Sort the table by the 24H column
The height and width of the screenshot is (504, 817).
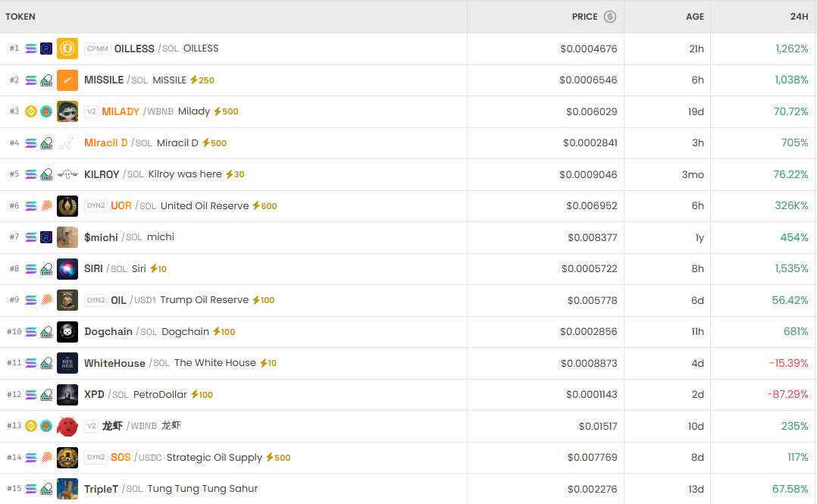click(799, 17)
